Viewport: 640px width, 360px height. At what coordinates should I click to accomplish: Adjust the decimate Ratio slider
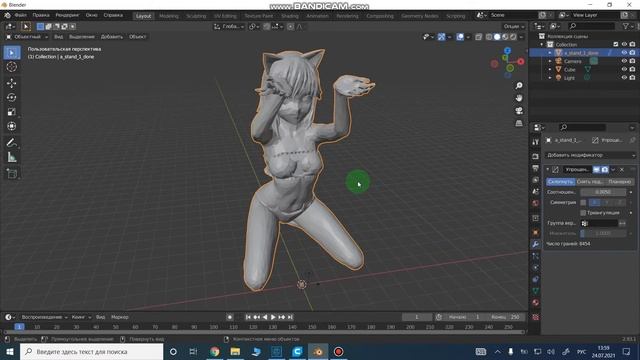[603, 192]
